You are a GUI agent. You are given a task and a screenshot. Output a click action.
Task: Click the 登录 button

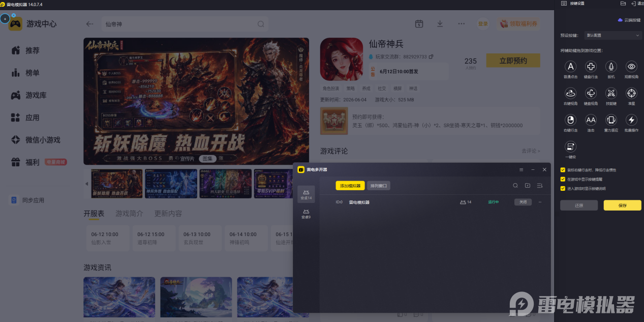tap(483, 24)
